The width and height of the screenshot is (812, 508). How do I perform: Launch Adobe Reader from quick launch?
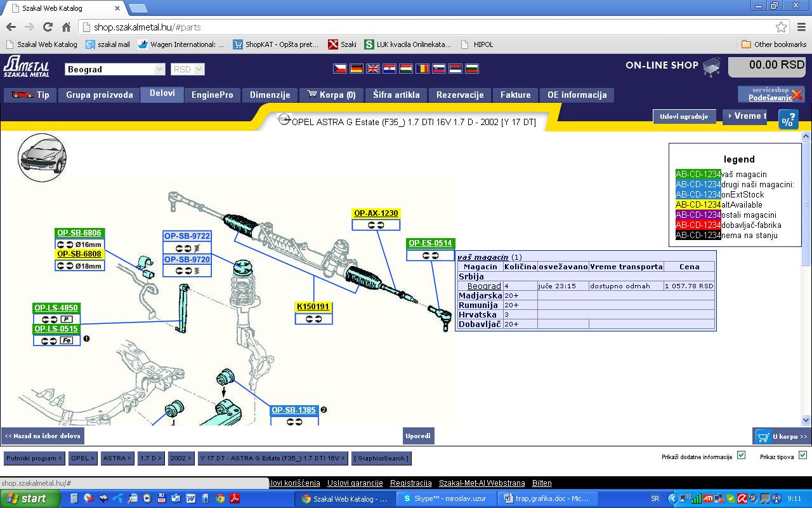[234, 498]
